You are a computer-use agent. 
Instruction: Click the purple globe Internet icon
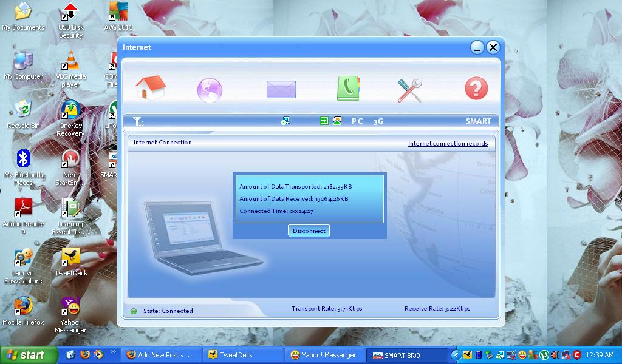click(x=210, y=90)
